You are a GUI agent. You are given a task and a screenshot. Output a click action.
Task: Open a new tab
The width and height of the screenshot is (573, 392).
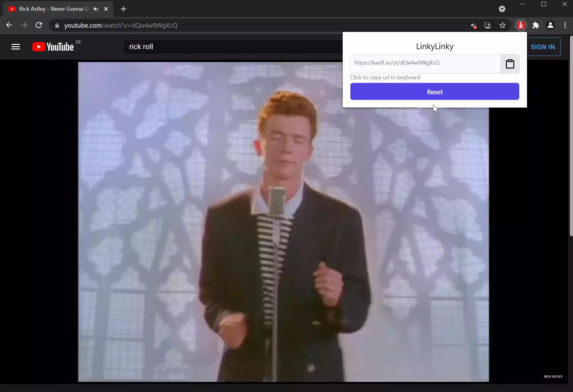(123, 9)
